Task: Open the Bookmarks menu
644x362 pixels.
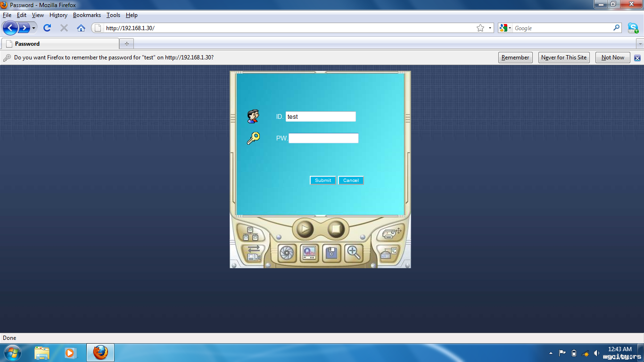Action: coord(87,15)
